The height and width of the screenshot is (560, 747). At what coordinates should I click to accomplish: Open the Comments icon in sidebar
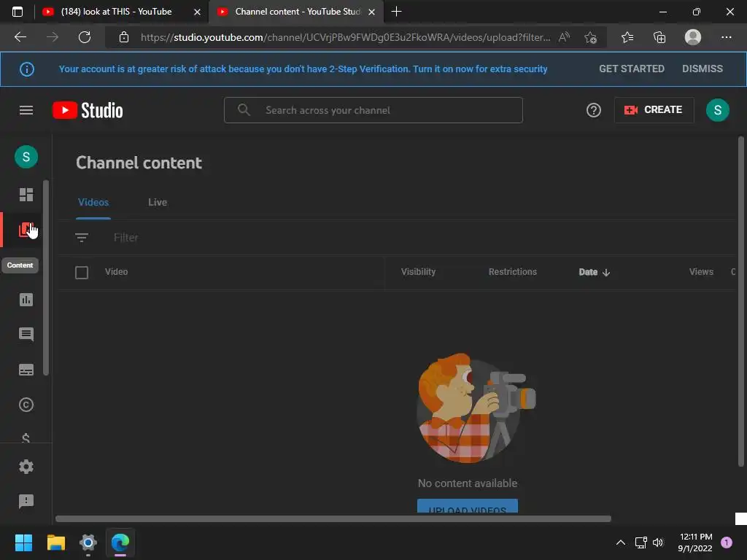[x=26, y=334]
